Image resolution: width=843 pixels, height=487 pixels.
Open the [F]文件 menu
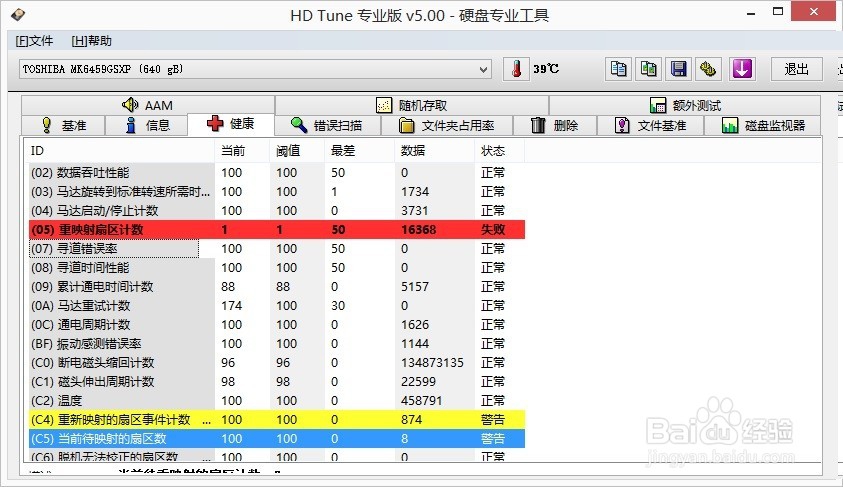[x=34, y=41]
